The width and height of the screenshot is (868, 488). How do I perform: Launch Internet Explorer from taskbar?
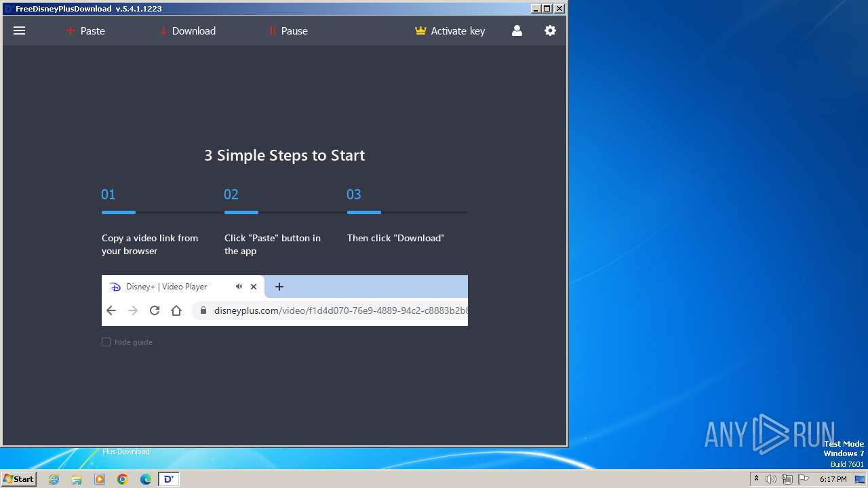tap(54, 479)
